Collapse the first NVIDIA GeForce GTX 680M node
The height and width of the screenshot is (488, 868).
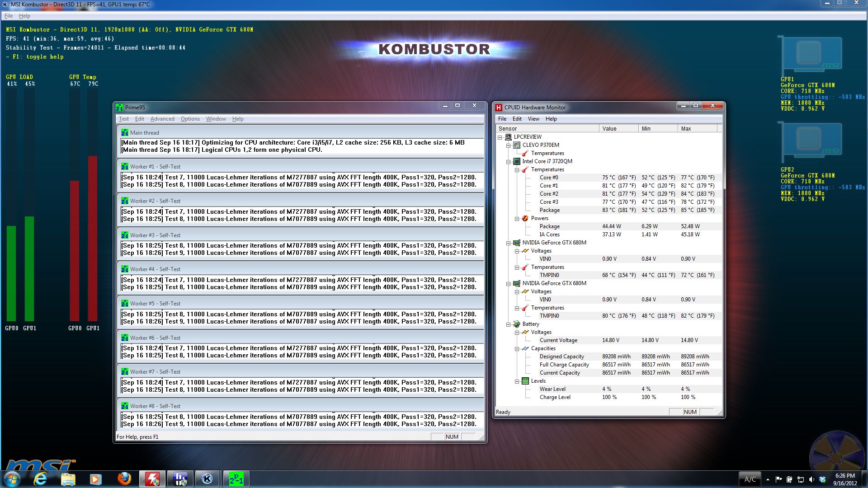509,243
